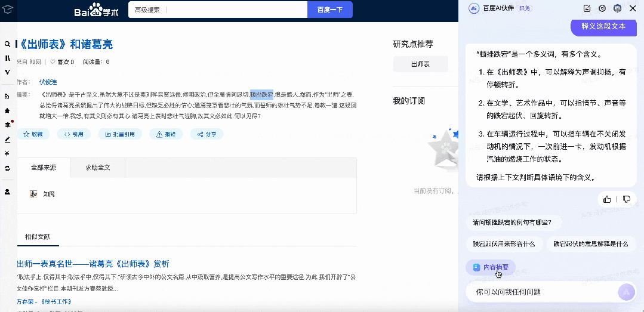Click the 限免 badge in the AI panel
The height and width of the screenshot is (312, 644).
point(525,8)
